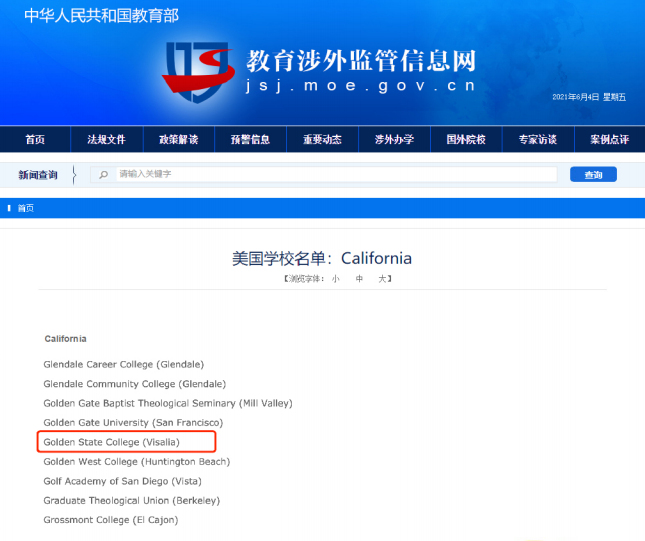Open the 法规文件 menu item
The width and height of the screenshot is (645, 541).
click(106, 139)
